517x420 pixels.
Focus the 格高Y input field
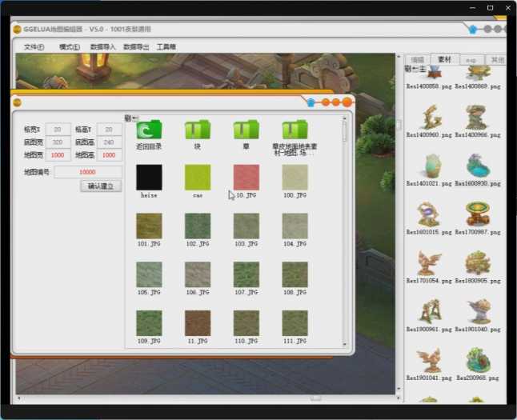(109, 130)
